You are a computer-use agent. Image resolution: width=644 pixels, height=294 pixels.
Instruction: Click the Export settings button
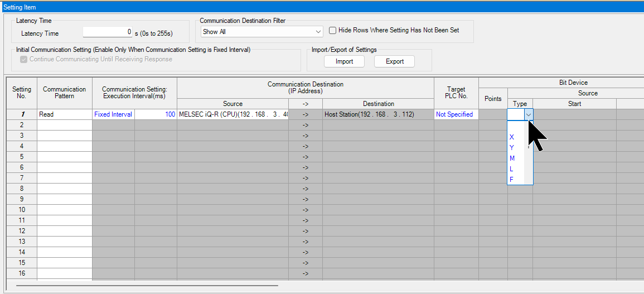coord(395,61)
